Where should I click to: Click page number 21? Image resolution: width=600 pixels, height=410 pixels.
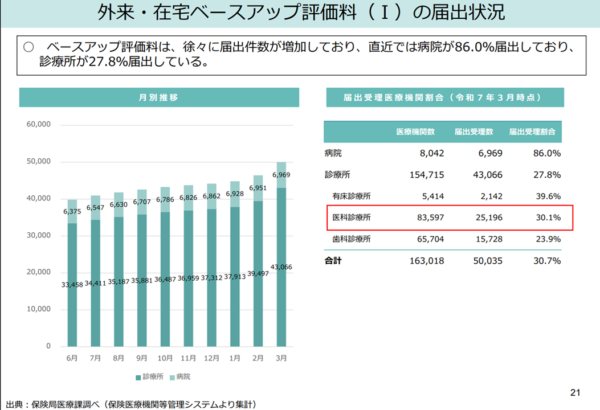[x=573, y=389]
